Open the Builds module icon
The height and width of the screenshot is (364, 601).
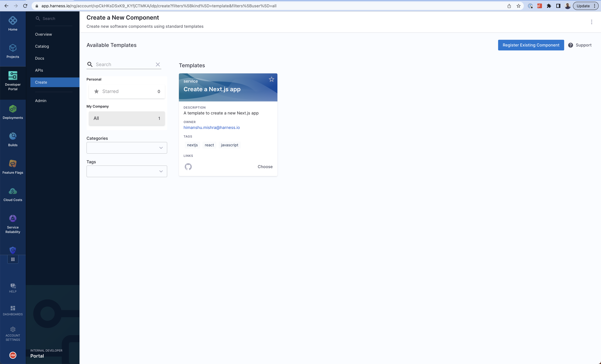tap(13, 136)
